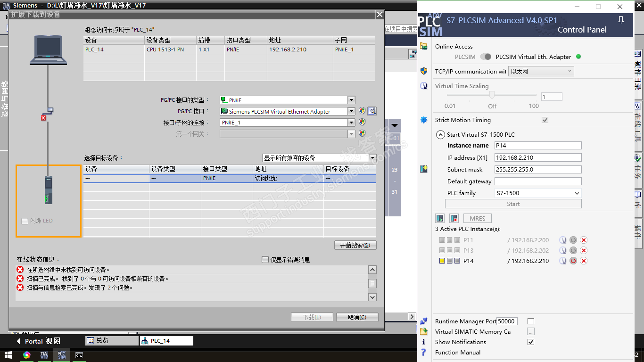
Task: Click the Subnet mask input field
Action: pos(538,169)
